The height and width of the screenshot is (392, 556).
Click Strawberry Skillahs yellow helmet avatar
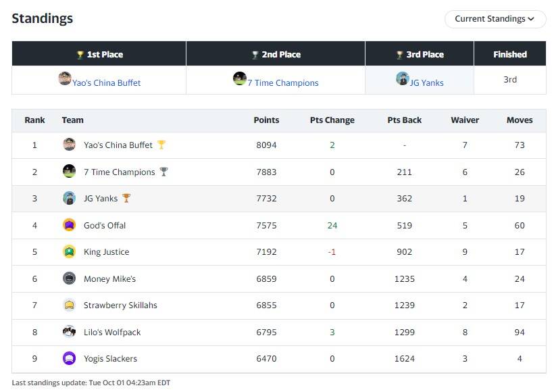69,305
